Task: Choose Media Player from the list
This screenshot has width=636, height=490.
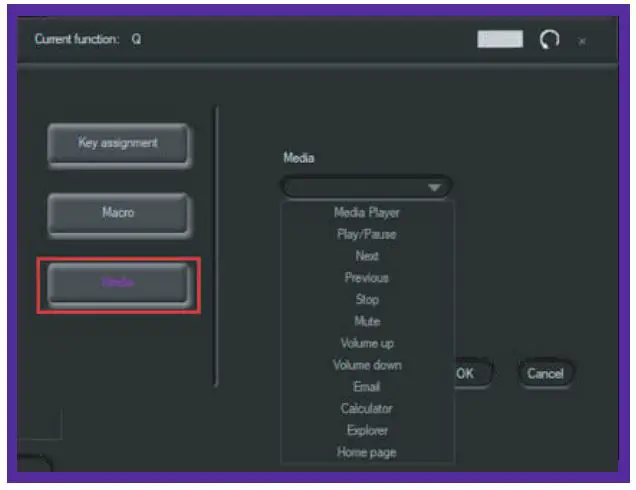Action: (x=367, y=213)
